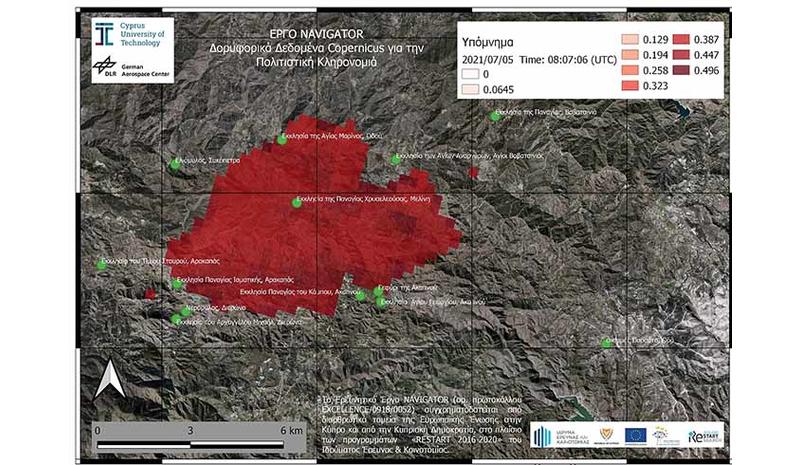Click the small red patch southwest near Αρακαπάς

[150, 293]
